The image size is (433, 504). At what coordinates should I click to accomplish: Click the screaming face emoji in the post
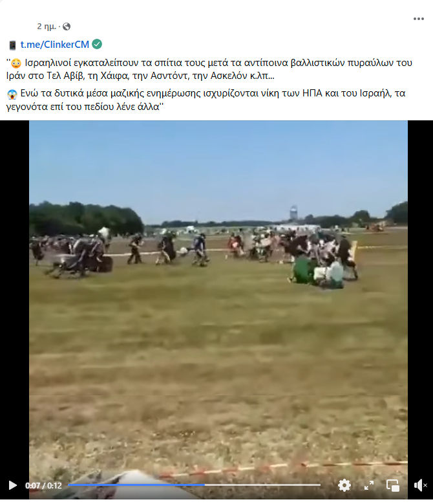click(x=12, y=94)
